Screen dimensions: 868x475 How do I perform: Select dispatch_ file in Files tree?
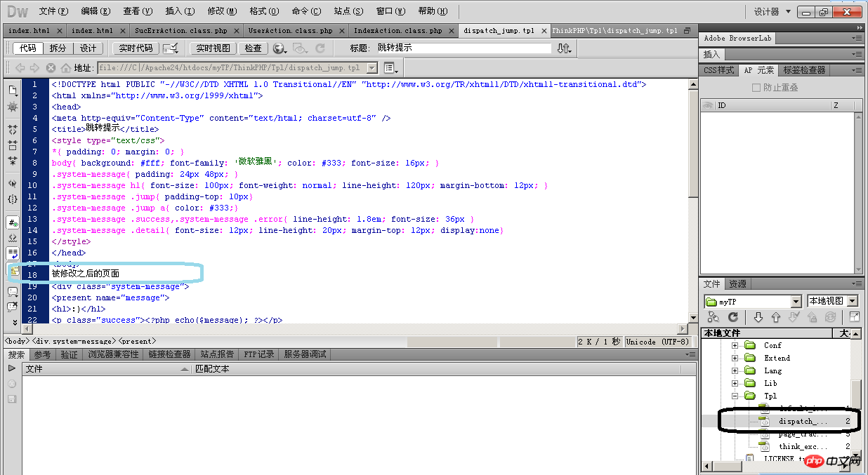pyautogui.click(x=803, y=421)
